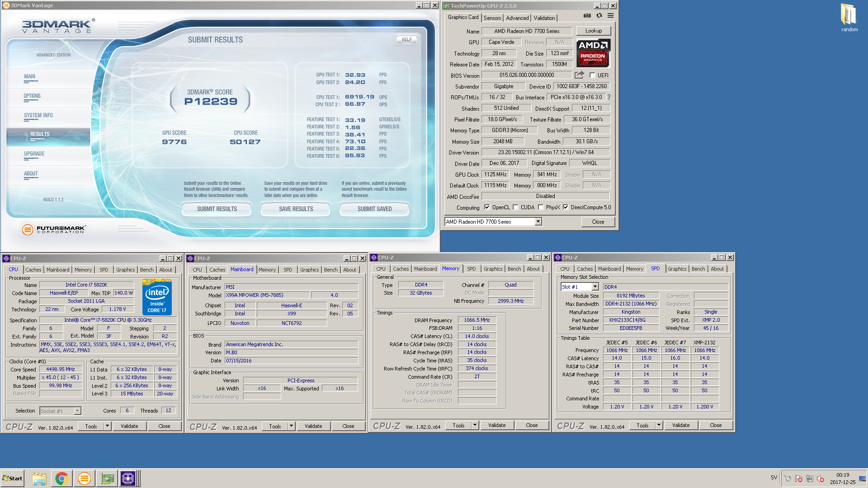Click Close in the GPU-Z window
The height and width of the screenshot is (488, 868).
[x=598, y=222]
